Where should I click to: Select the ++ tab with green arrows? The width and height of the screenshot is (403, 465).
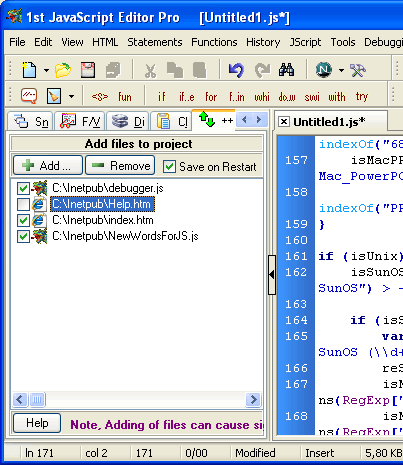[215, 120]
